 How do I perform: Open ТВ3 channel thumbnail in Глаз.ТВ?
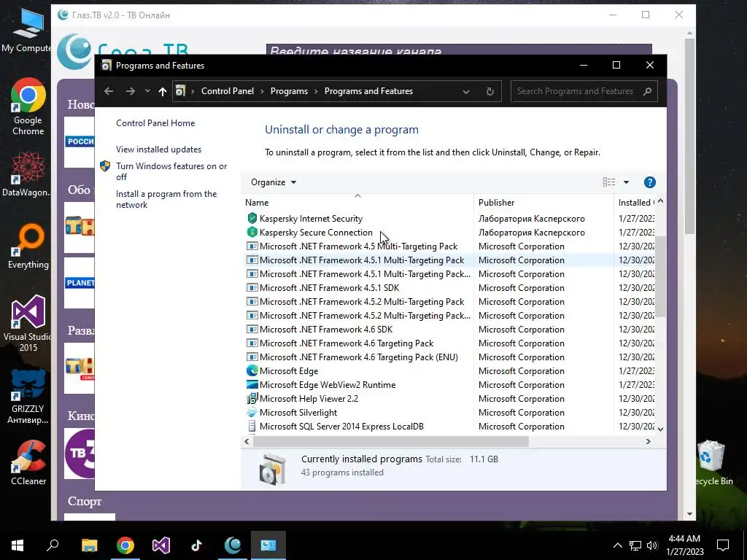tap(80, 454)
